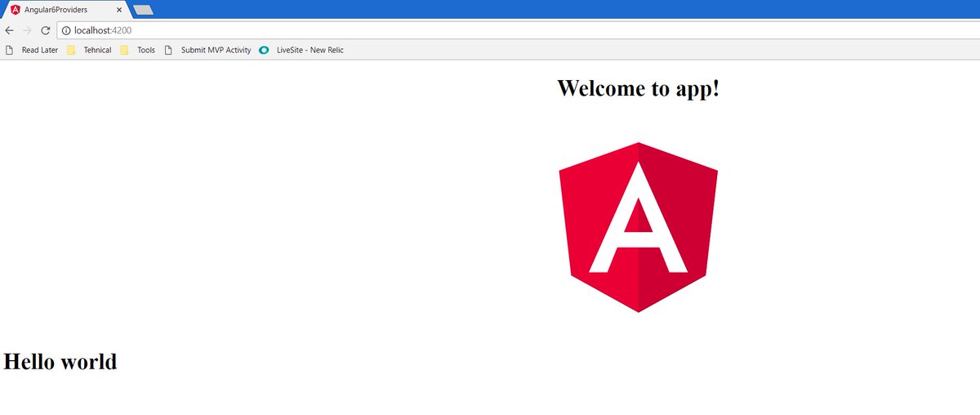Open LiveSite - New Relic bookmark
The image size is (980, 415).
click(301, 50)
